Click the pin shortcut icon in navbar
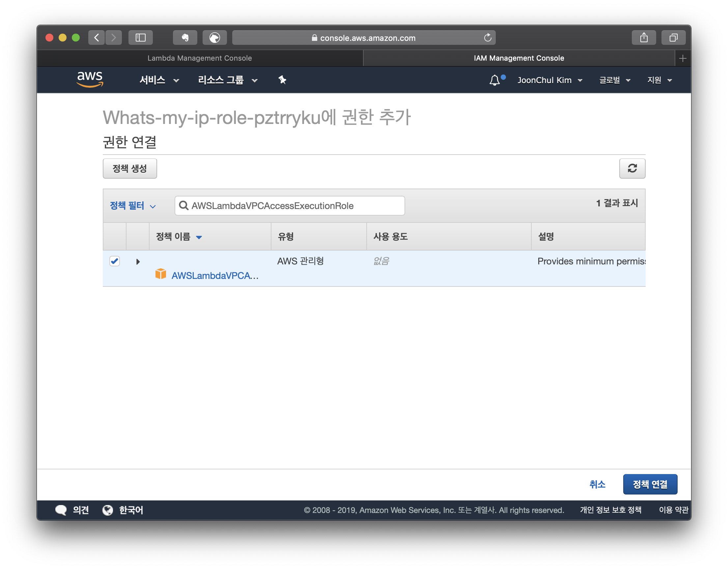This screenshot has width=728, height=569. tap(282, 80)
